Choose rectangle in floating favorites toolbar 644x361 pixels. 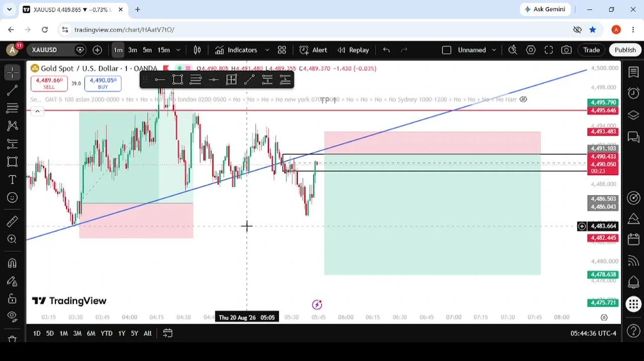[178, 79]
